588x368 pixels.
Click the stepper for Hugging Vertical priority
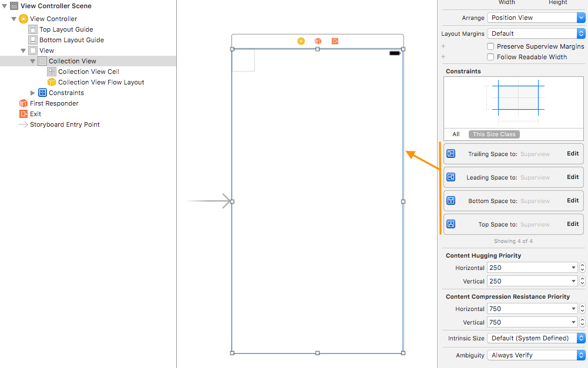(582, 281)
